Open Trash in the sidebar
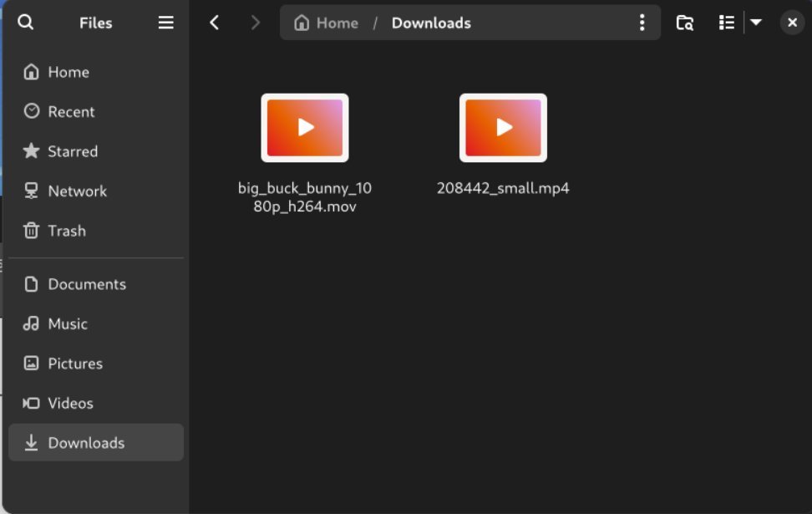Image resolution: width=812 pixels, height=514 pixels. [x=96, y=231]
